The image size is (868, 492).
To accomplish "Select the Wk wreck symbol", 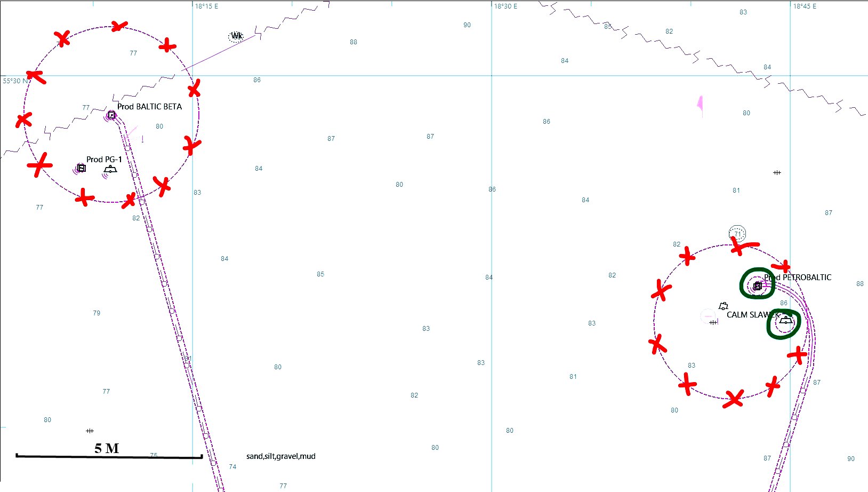I will [236, 36].
